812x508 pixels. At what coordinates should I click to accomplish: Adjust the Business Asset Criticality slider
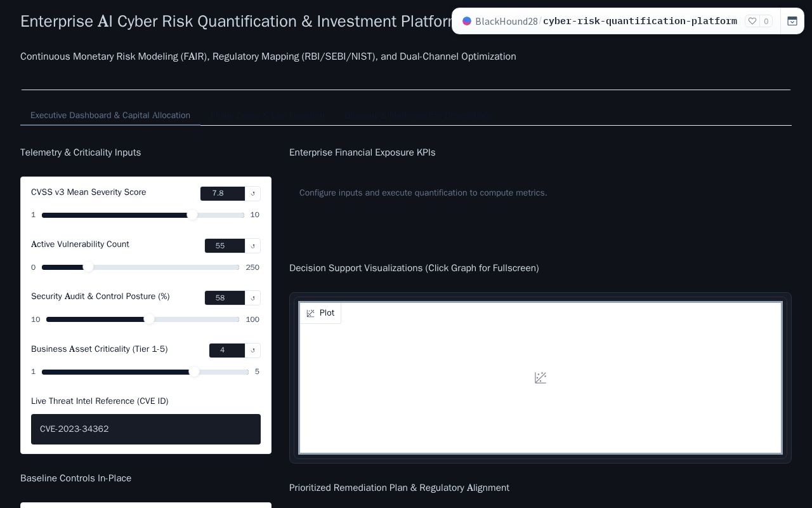pyautogui.click(x=145, y=372)
